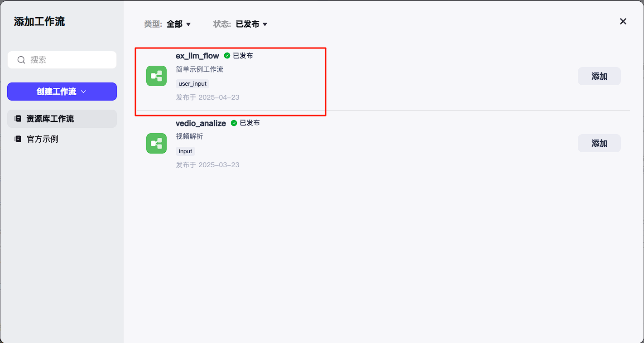The image size is (644, 343).
Task: Click the user_input parameter tag
Action: [192, 84]
